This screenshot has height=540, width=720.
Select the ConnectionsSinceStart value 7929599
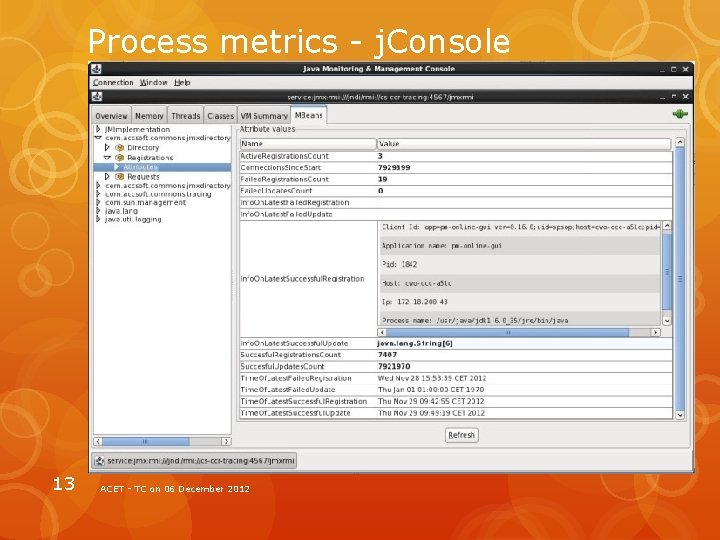click(394, 168)
